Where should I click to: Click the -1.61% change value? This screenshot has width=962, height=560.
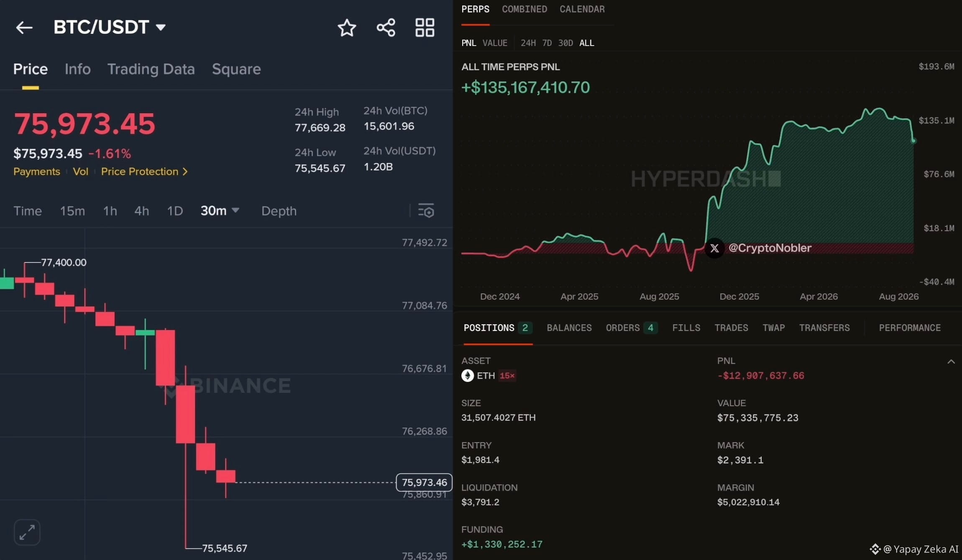110,153
